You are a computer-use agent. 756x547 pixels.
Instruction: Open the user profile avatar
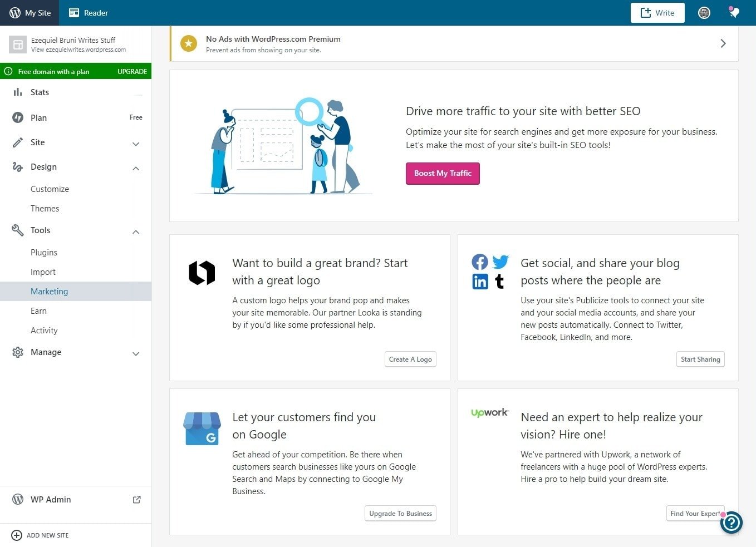[704, 13]
